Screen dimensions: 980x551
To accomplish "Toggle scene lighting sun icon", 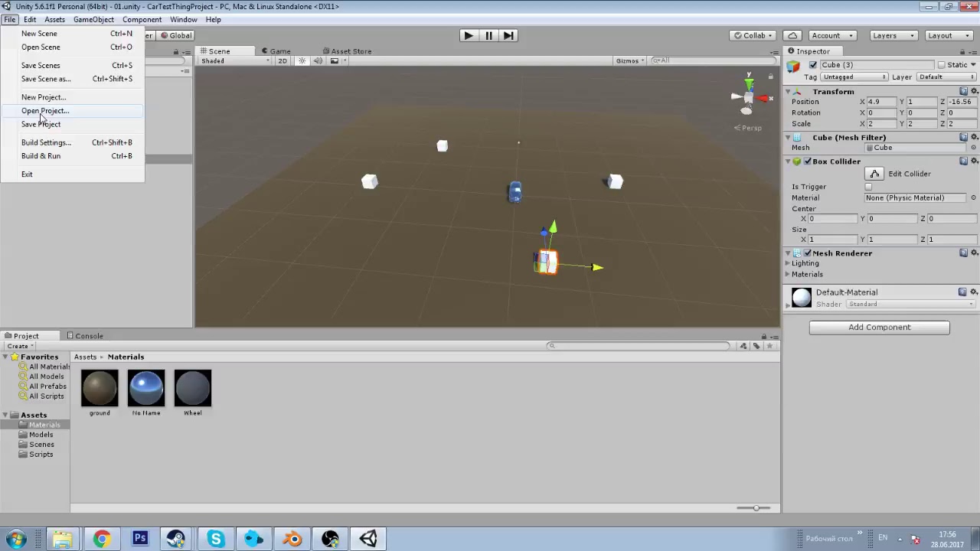I will pyautogui.click(x=302, y=60).
